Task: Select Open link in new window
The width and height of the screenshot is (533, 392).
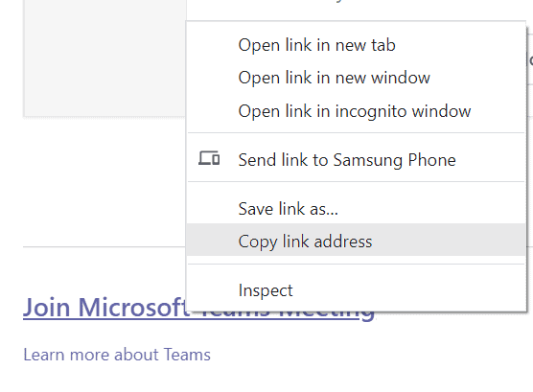Action: pyautogui.click(x=356, y=78)
